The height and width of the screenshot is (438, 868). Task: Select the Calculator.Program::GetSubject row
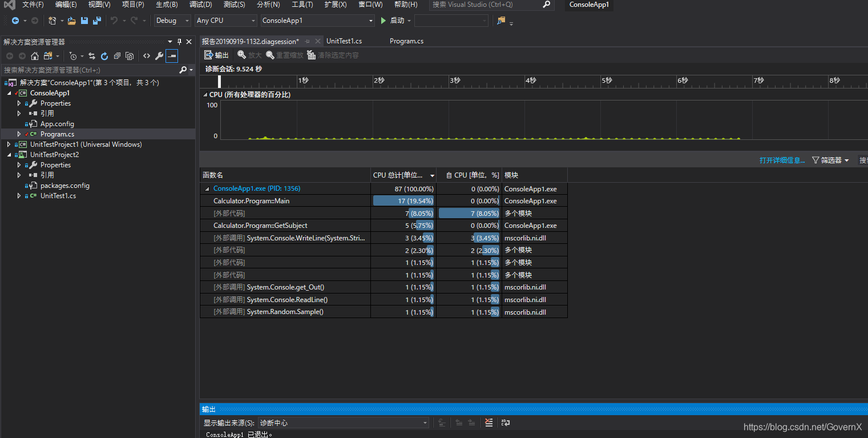[383, 226]
